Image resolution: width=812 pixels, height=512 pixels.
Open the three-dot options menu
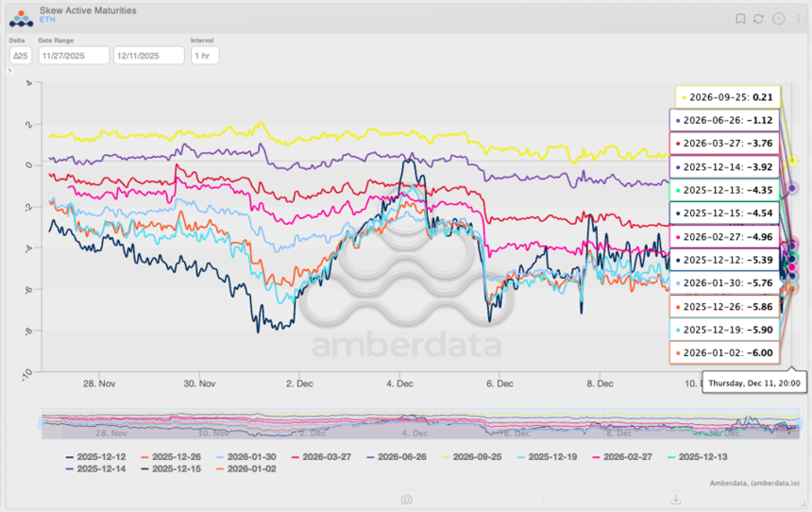(797, 19)
